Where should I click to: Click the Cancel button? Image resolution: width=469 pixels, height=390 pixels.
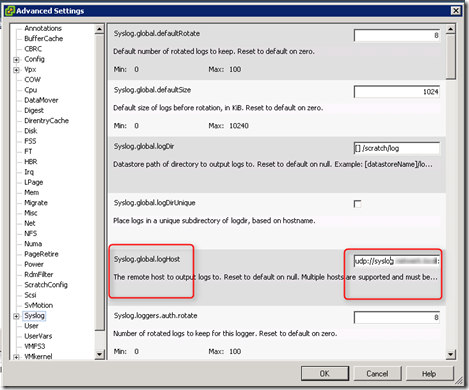click(x=377, y=374)
